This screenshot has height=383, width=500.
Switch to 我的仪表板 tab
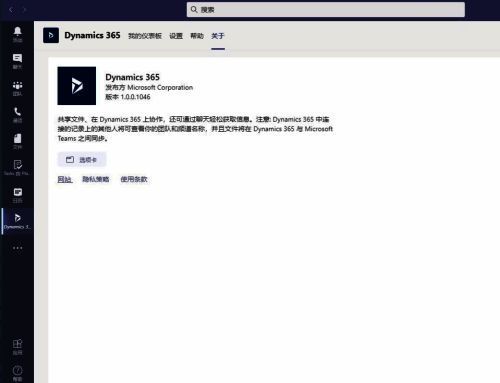145,36
